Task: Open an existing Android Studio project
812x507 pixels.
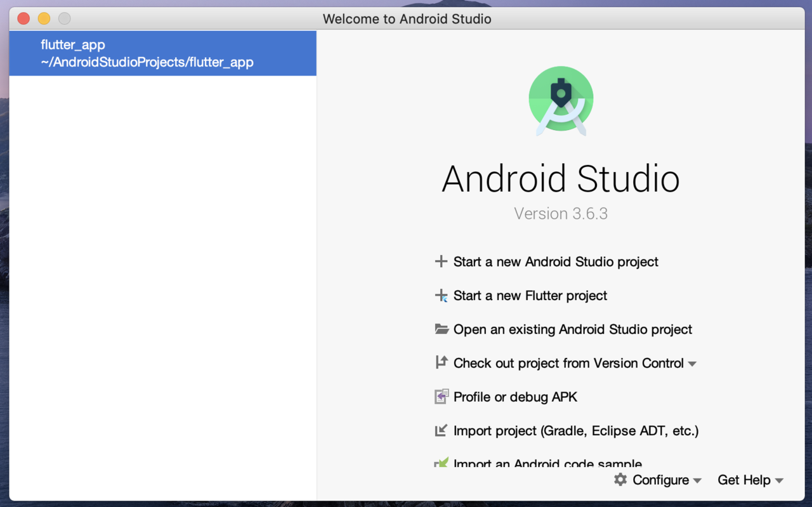Action: 573,329
